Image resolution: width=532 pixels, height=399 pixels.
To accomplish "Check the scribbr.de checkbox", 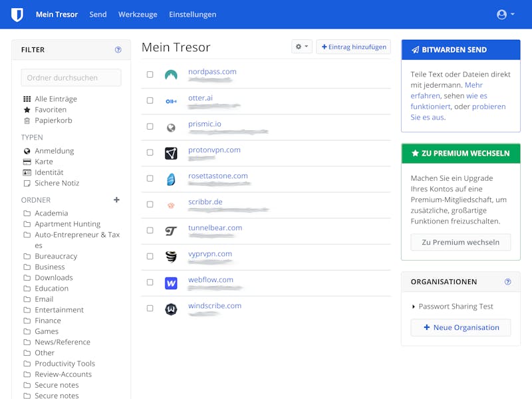I will coord(150,204).
